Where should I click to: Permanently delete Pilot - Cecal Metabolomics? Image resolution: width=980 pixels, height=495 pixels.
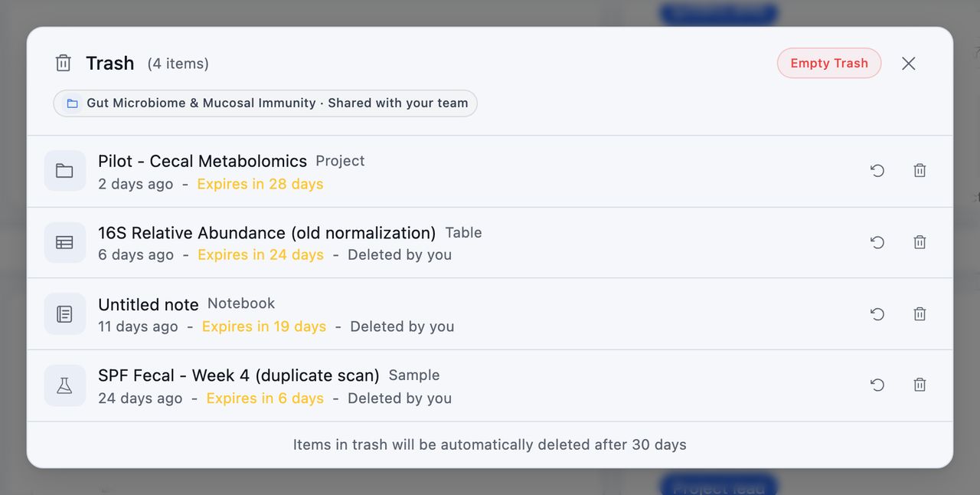[920, 171]
